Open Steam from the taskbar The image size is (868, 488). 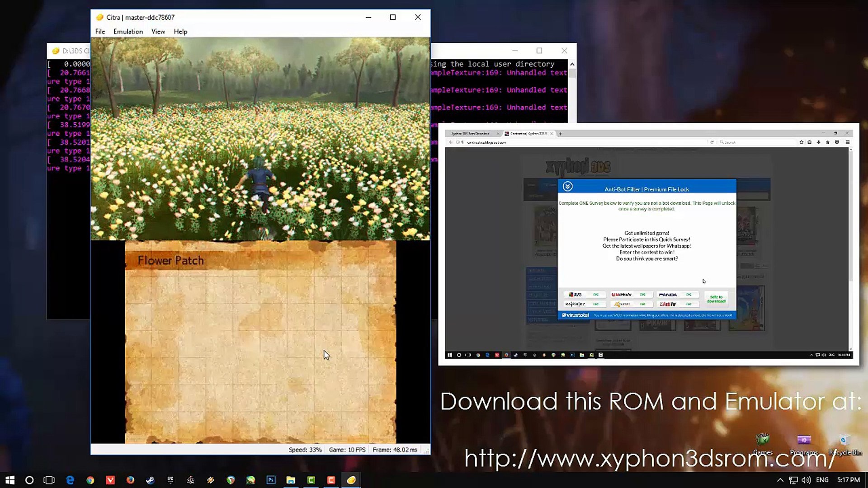pos(150,480)
